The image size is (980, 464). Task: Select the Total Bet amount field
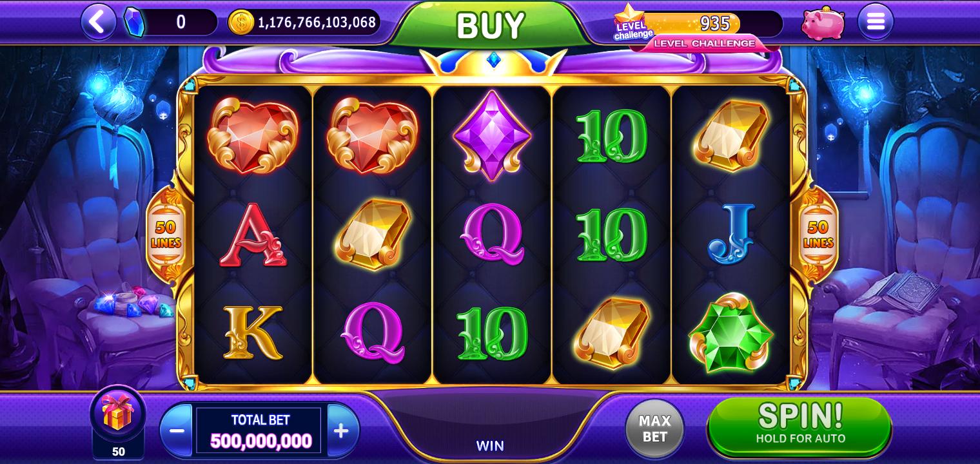(259, 430)
